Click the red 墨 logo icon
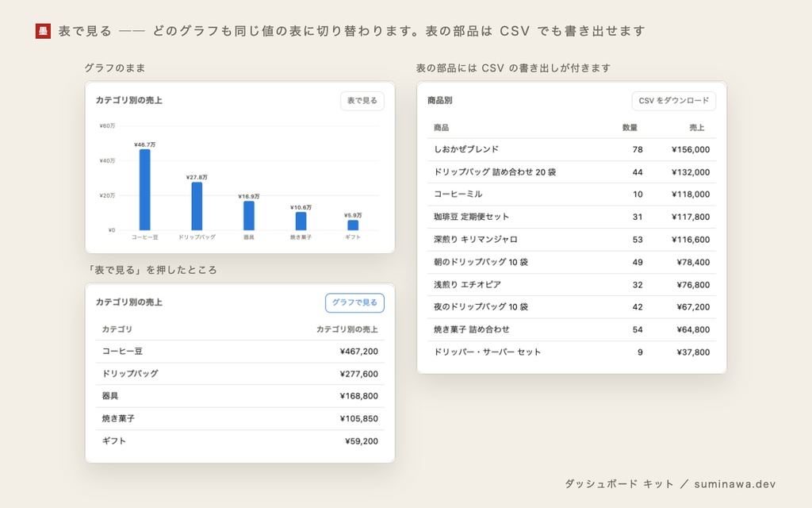 [43, 31]
